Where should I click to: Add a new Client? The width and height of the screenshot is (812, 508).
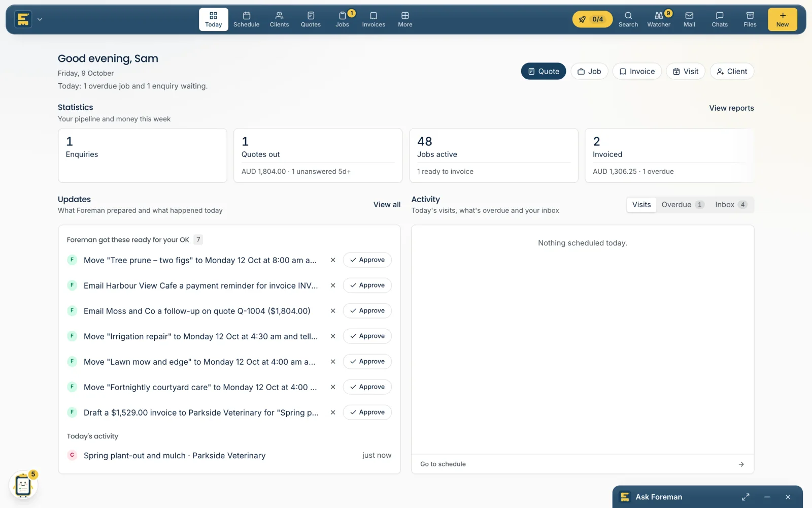732,72
